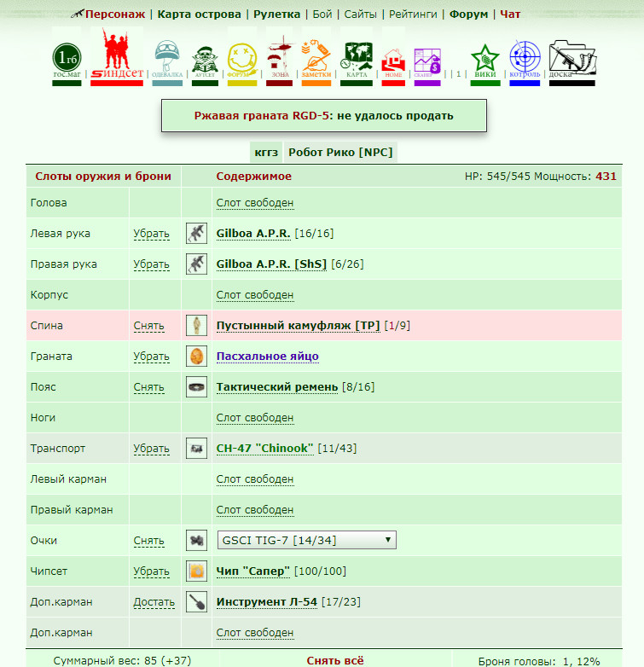Click the Gilboa A.P.R. [ShS] weapon icon
The height and width of the screenshot is (667, 644).
(196, 264)
